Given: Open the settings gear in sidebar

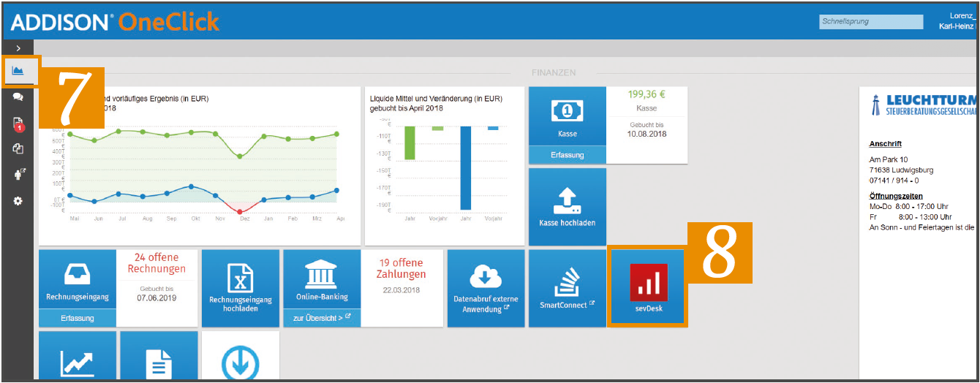Looking at the screenshot, I should pos(18,200).
